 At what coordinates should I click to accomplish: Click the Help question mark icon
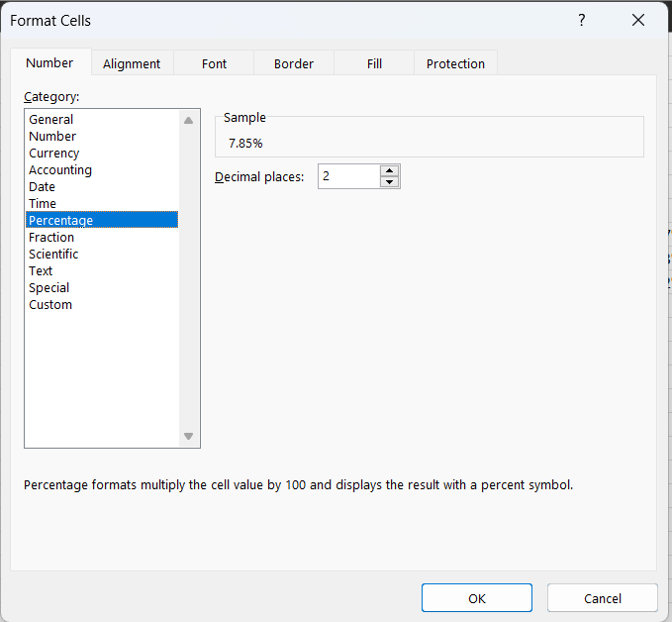coord(582,21)
